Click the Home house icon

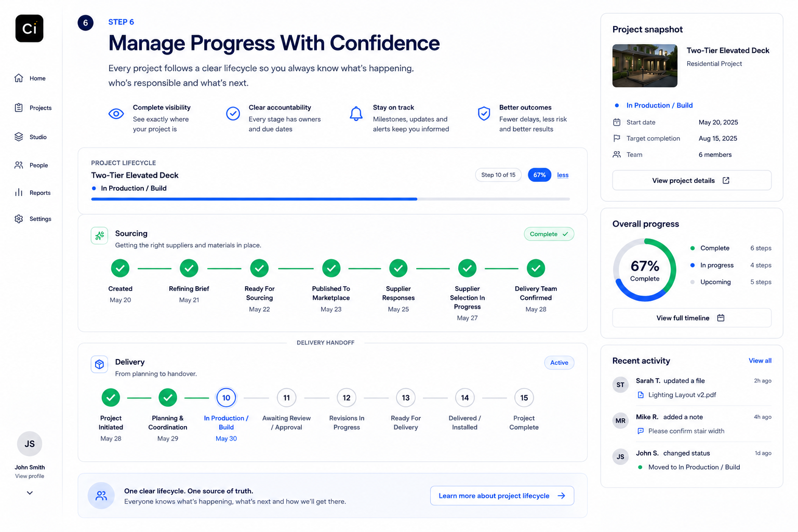tap(19, 78)
